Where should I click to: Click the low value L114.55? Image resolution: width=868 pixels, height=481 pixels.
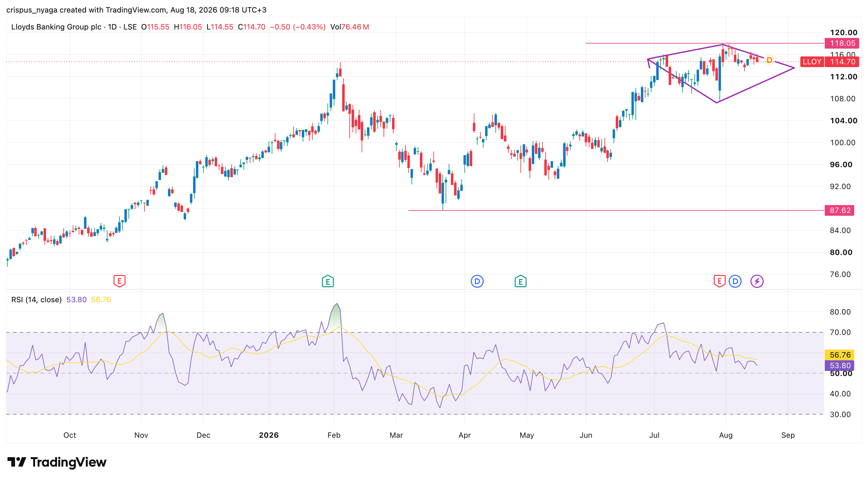(220, 27)
